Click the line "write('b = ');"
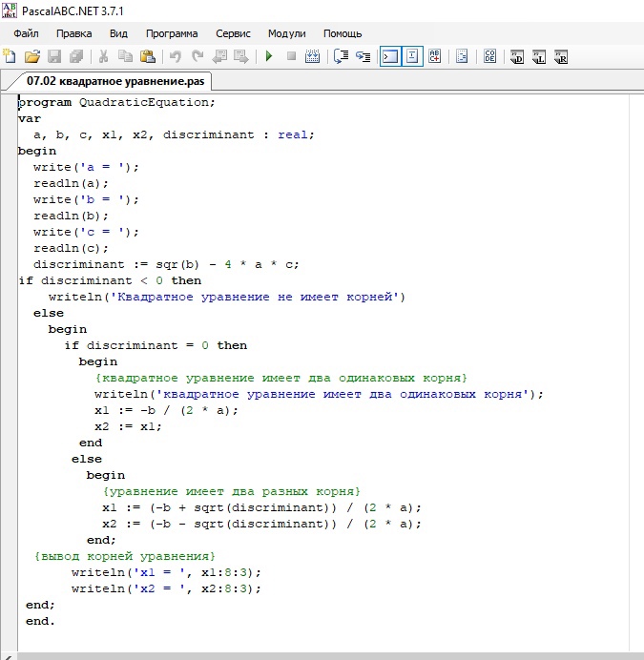 [x=86, y=199]
